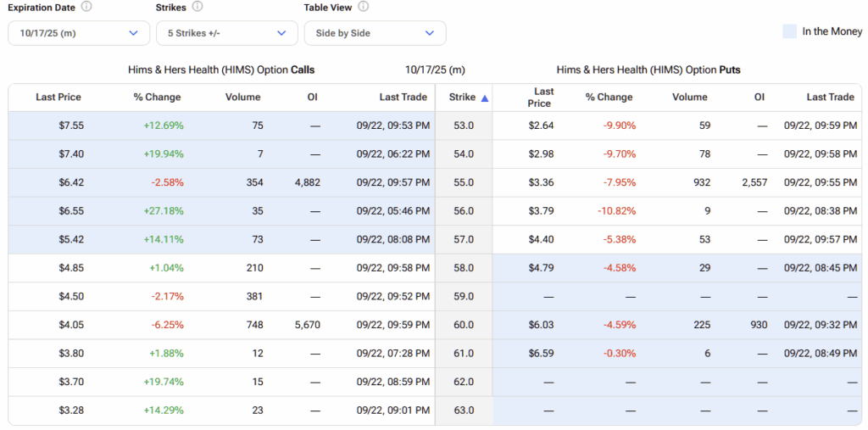
Task: Click call open interest 4,882
Action: pos(308,183)
